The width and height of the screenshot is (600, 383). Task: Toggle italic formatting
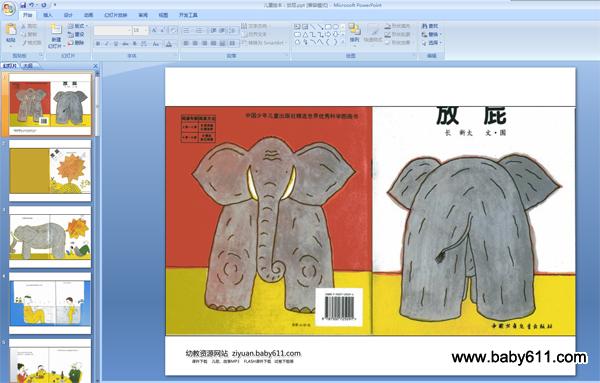(107, 44)
